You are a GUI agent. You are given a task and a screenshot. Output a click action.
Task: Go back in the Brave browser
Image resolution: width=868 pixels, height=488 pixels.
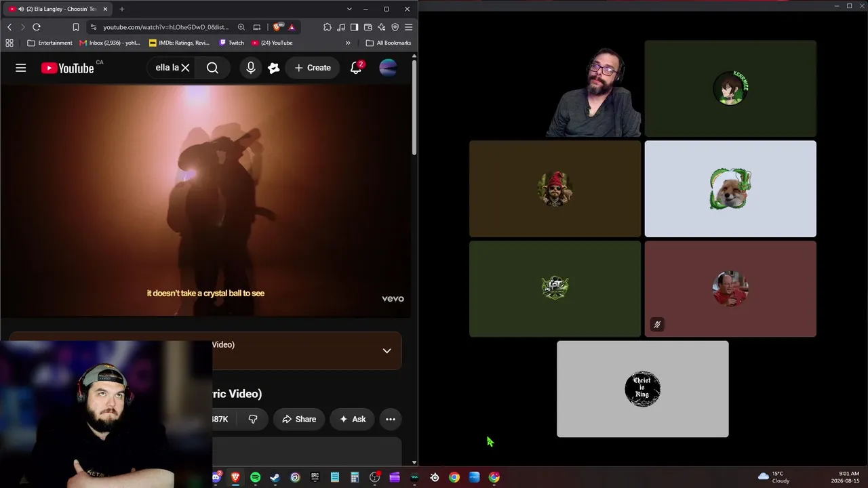[x=9, y=27]
